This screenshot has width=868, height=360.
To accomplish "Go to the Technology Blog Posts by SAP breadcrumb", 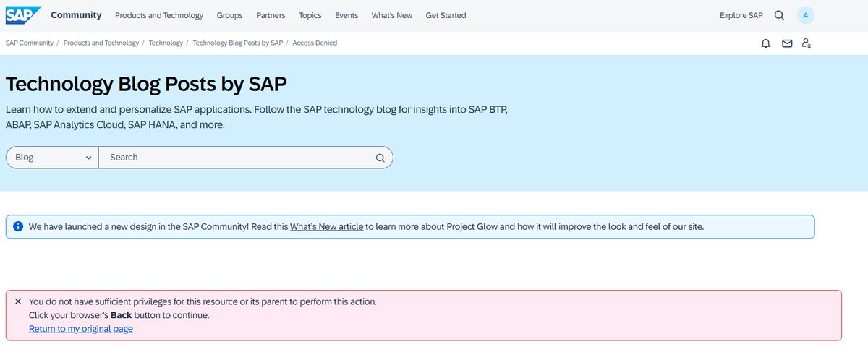I will [238, 43].
